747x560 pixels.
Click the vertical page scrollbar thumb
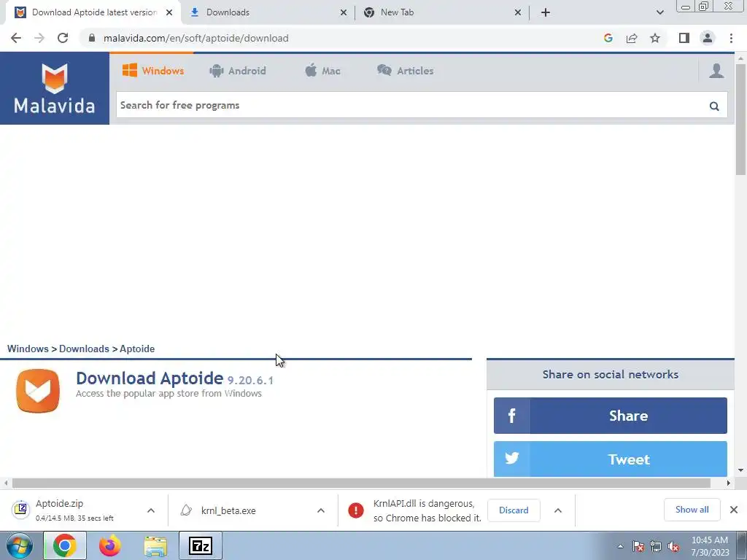tap(740, 119)
